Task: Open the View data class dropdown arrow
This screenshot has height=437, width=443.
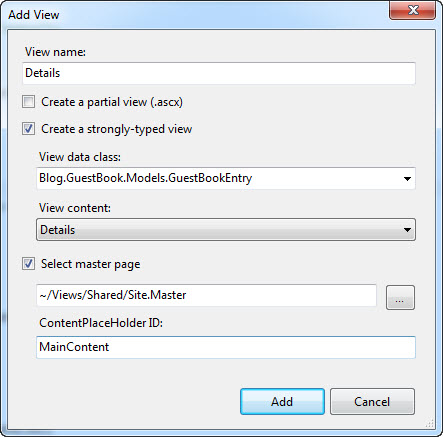Action: (x=407, y=179)
